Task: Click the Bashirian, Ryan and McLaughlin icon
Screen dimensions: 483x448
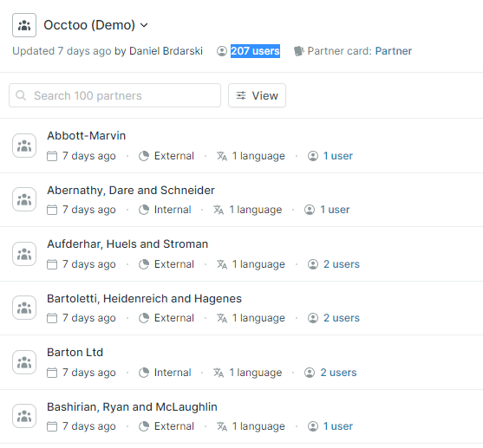Action: click(24, 416)
